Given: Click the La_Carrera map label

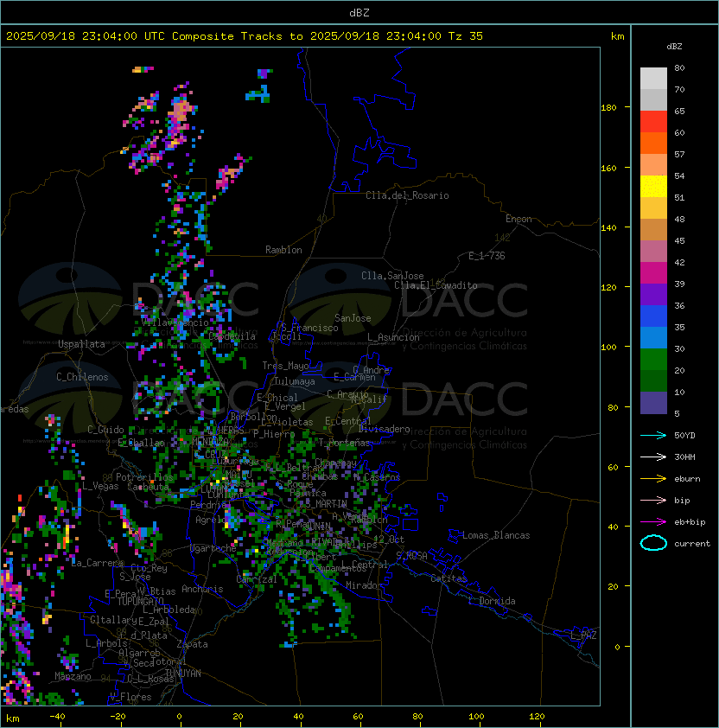Looking at the screenshot, I should coord(98,563).
